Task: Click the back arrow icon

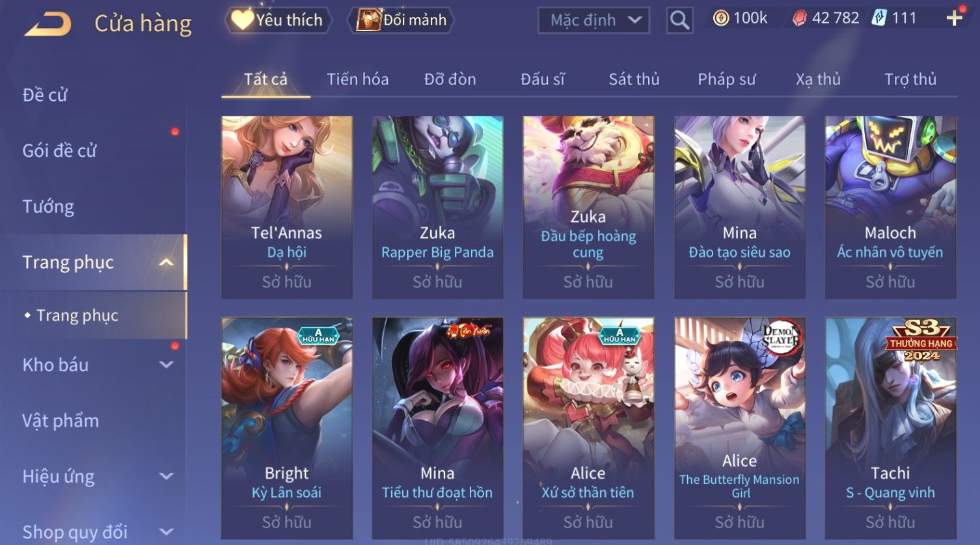Action: tap(48, 25)
